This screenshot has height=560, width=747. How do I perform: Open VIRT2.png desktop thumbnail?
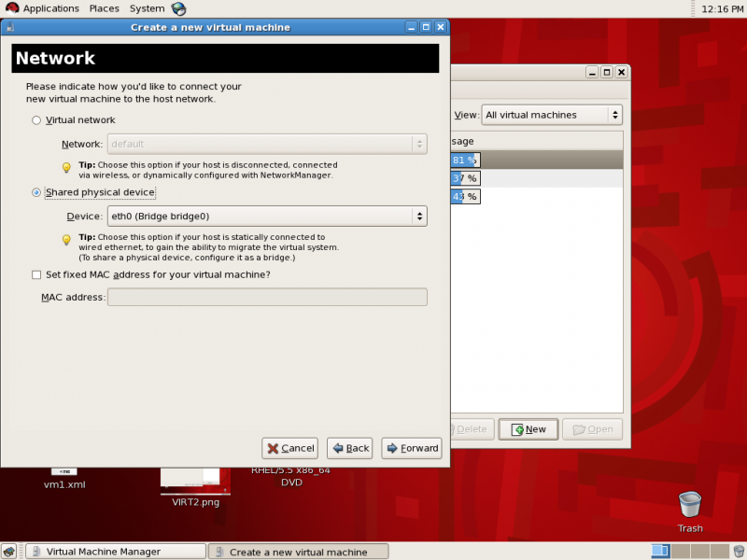point(195,482)
